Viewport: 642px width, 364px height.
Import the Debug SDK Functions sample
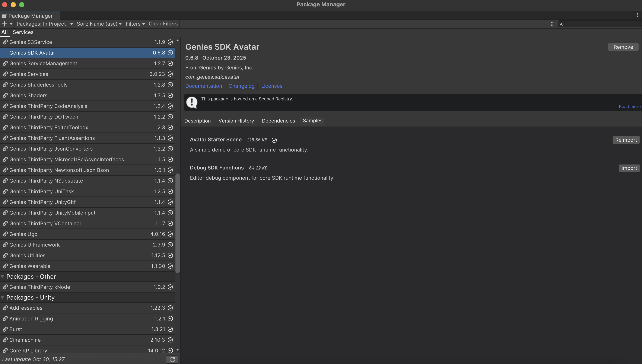point(629,168)
